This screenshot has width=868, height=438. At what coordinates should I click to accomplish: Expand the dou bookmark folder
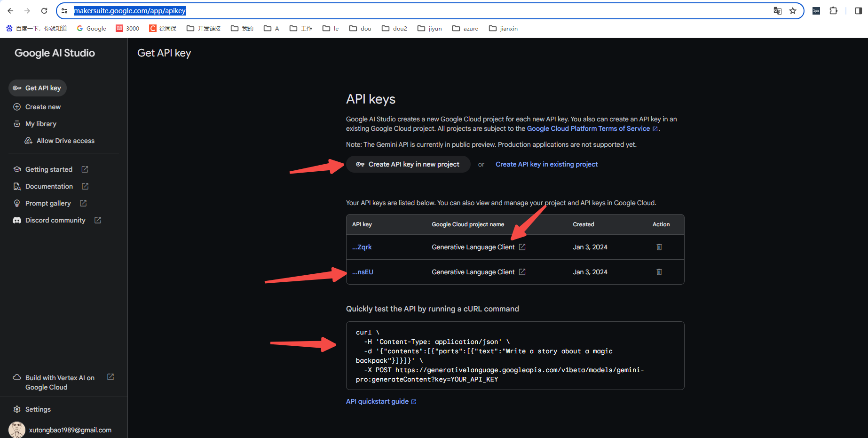tap(360, 28)
